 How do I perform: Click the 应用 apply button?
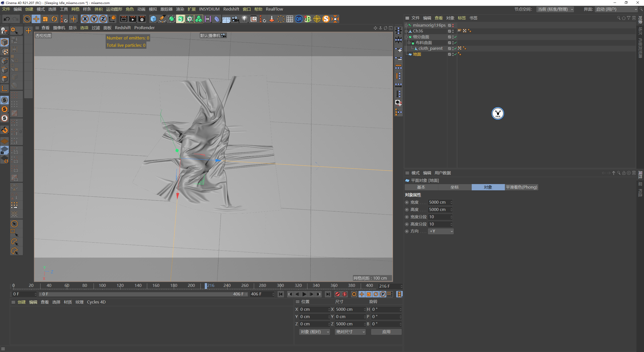pos(386,332)
